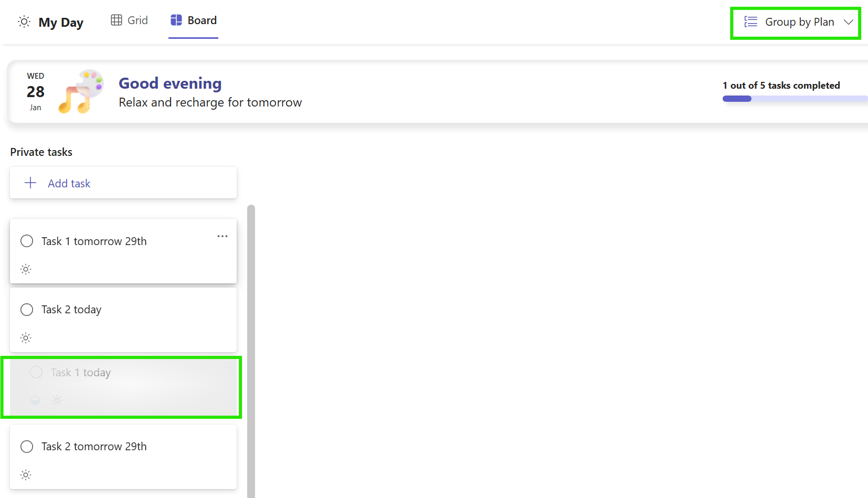The width and height of the screenshot is (868, 498).
Task: Mark Task 1 tomorrow 29th as complete
Action: coord(27,241)
